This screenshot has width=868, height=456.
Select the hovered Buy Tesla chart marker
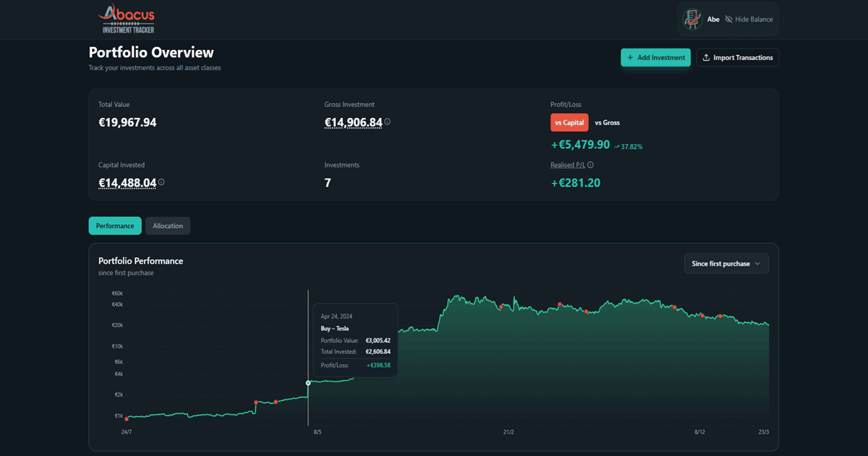click(x=308, y=383)
